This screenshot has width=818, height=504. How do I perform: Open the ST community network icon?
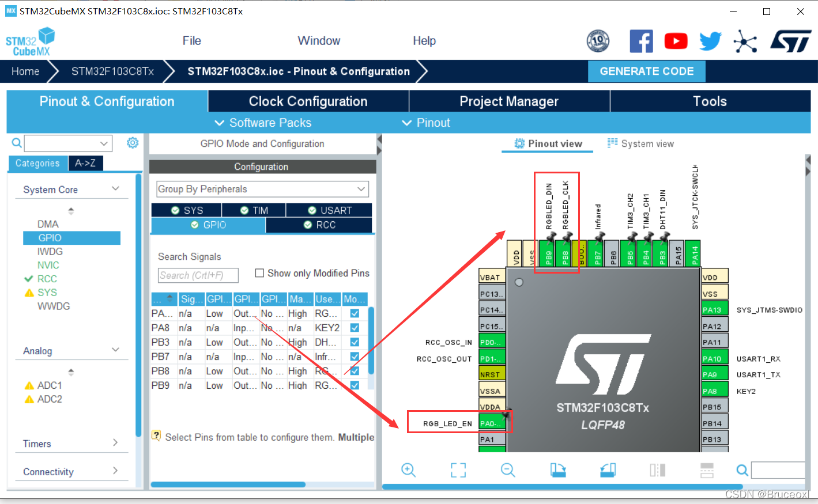745,41
